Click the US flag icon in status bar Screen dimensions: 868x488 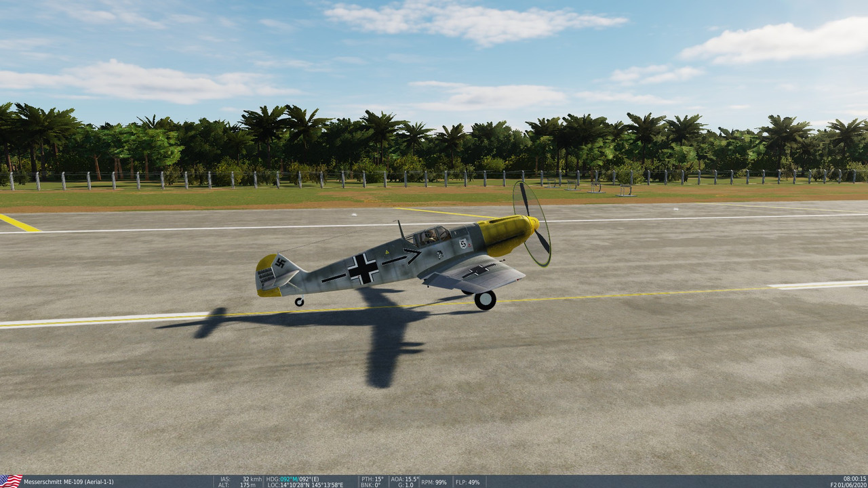(x=11, y=481)
